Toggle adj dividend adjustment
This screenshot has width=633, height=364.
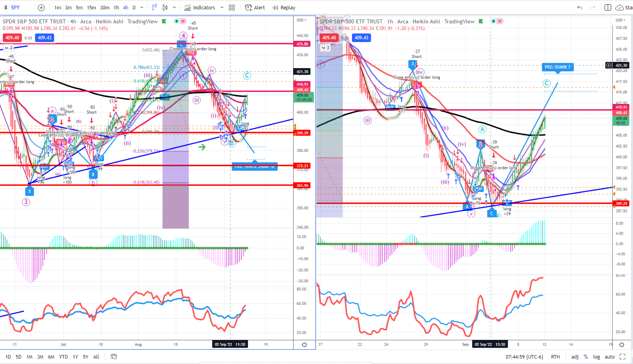click(575, 357)
